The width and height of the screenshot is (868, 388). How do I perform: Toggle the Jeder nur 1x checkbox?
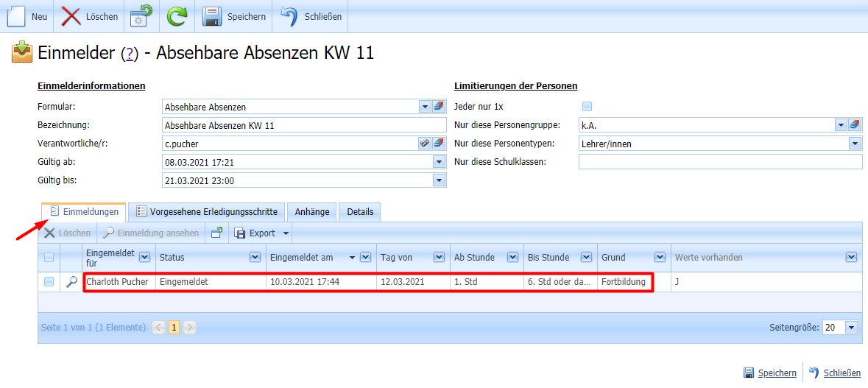click(x=587, y=107)
